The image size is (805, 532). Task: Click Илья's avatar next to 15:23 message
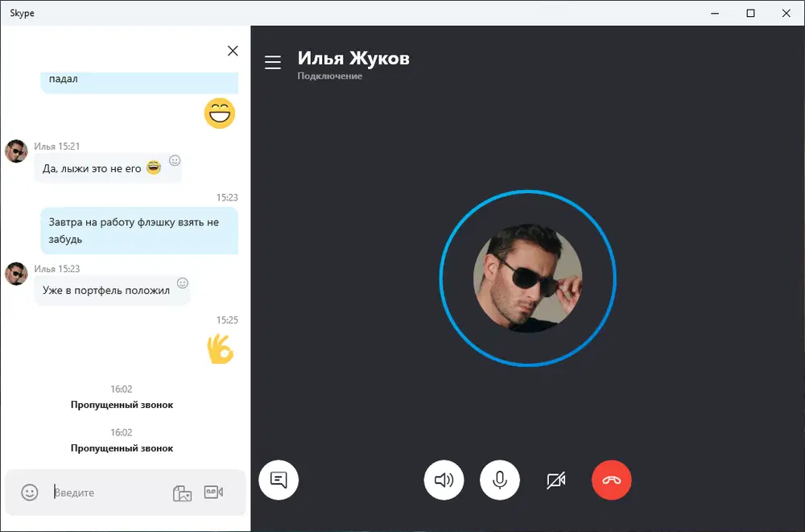pos(16,274)
